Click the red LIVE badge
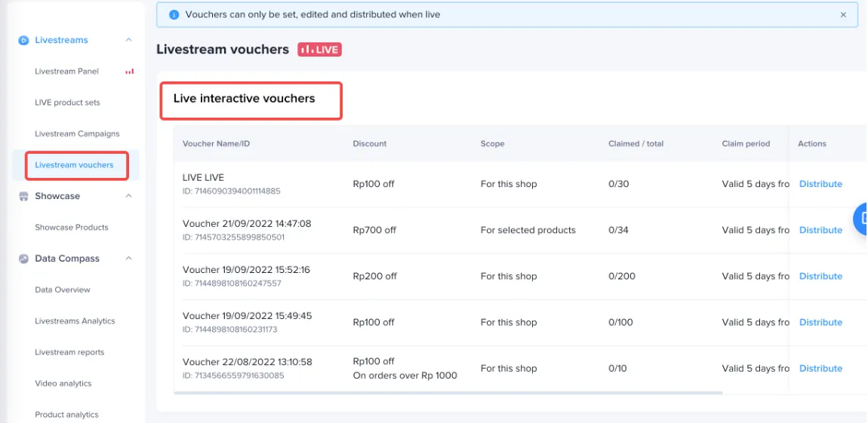868x423 pixels. 319,50
